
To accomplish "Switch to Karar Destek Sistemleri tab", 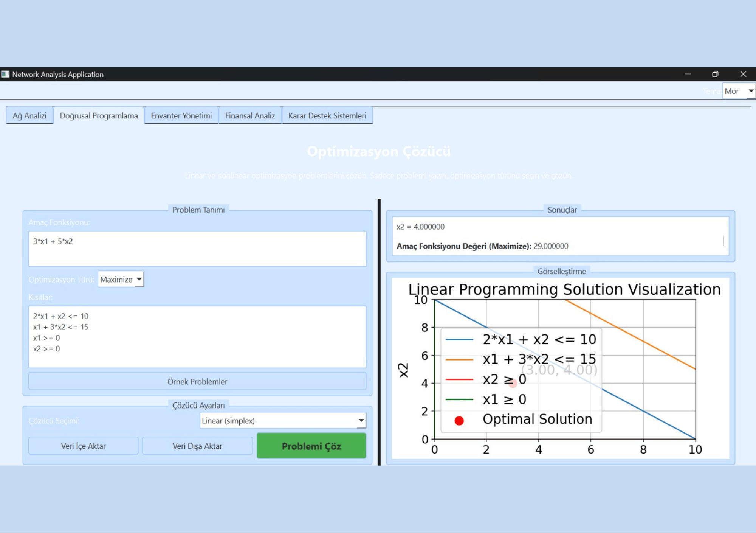I will 327,116.
